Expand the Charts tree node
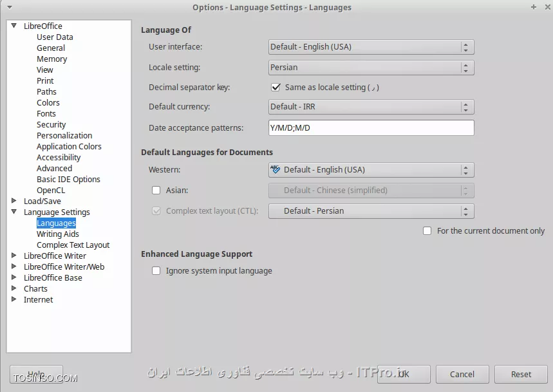Image resolution: width=553 pixels, height=392 pixels. pos(14,288)
